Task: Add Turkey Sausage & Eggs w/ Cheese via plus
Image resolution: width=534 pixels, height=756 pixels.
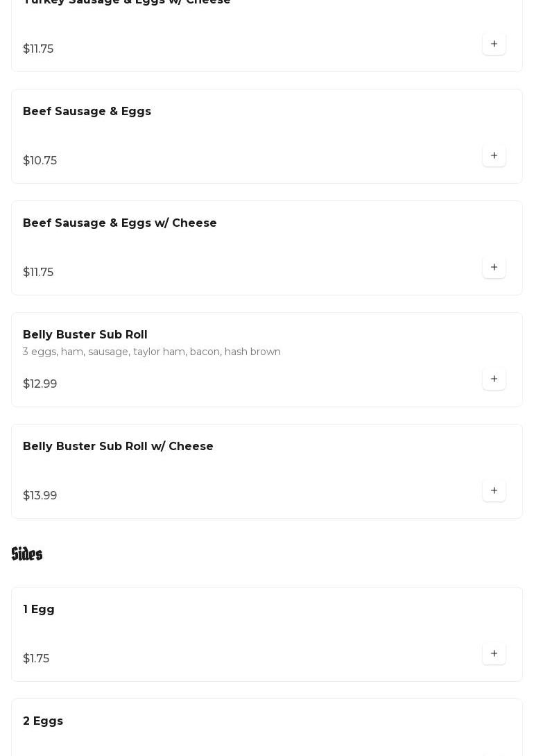Action: pos(494,44)
